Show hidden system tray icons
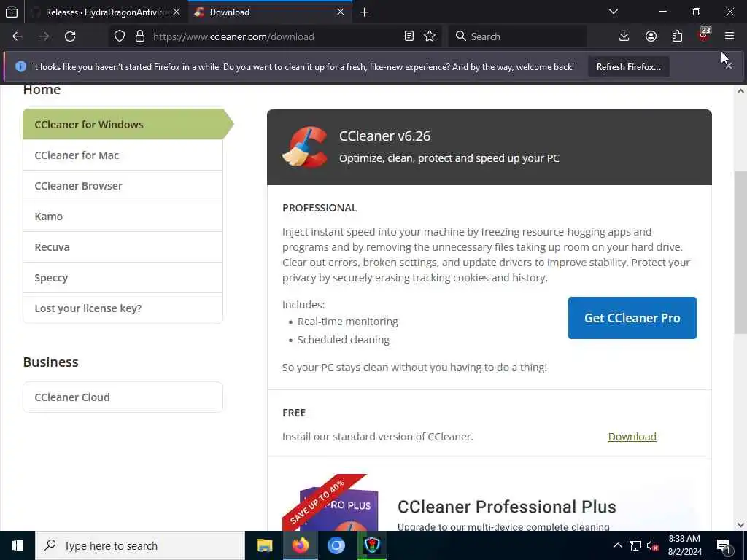The height and width of the screenshot is (560, 747). coord(617,545)
